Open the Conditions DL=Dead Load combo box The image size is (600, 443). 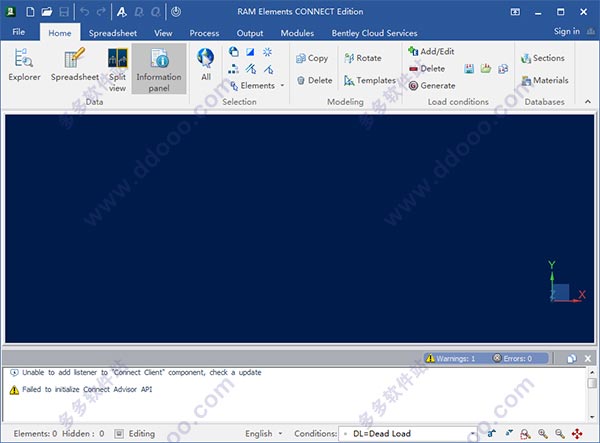408,434
